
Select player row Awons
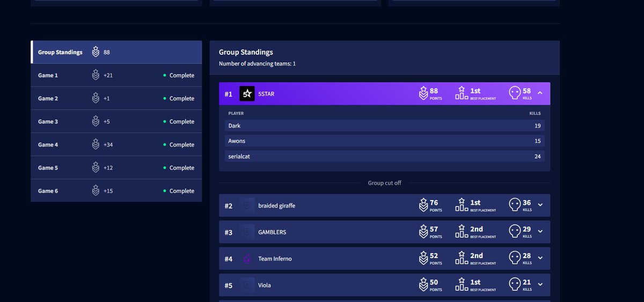point(385,141)
